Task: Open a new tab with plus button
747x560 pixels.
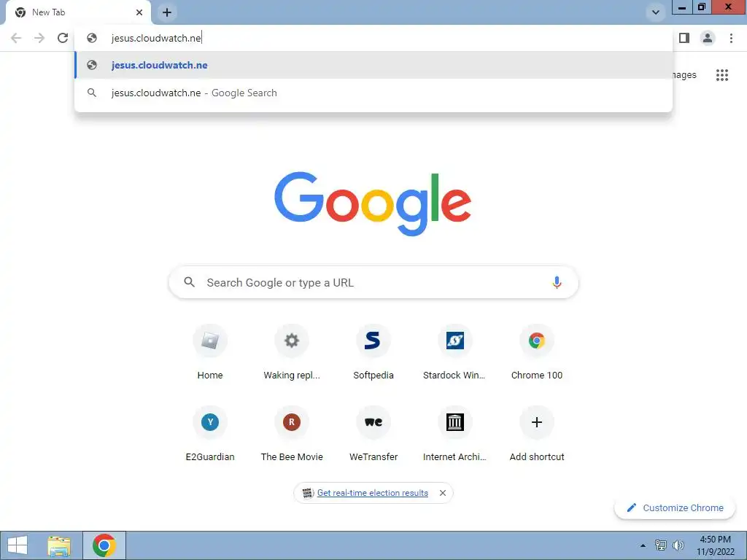Action: pyautogui.click(x=167, y=12)
